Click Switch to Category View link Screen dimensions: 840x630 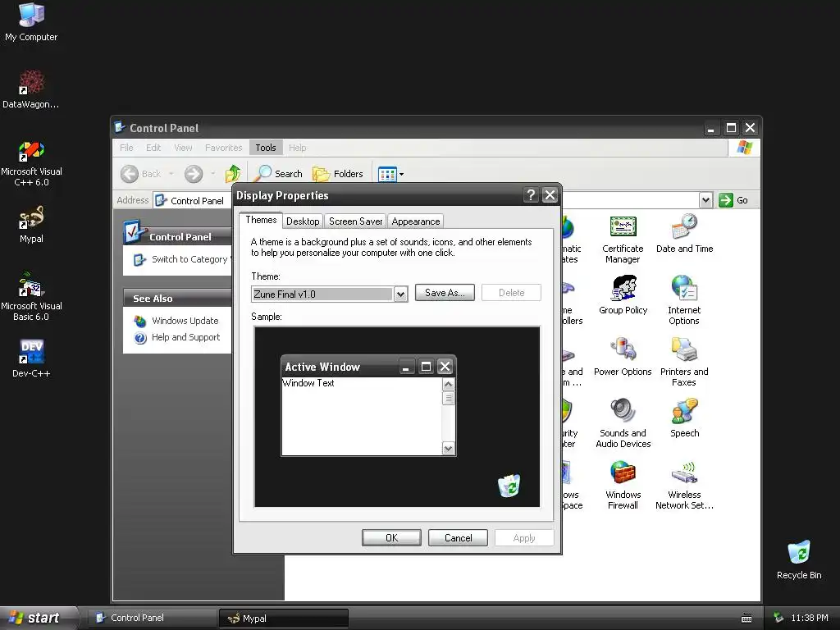pyautogui.click(x=182, y=259)
